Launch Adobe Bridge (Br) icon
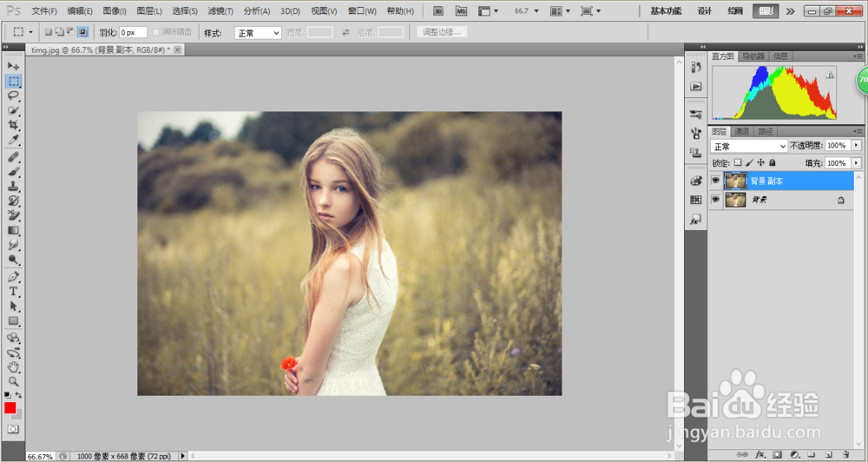Image resolution: width=868 pixels, height=462 pixels. tap(437, 11)
